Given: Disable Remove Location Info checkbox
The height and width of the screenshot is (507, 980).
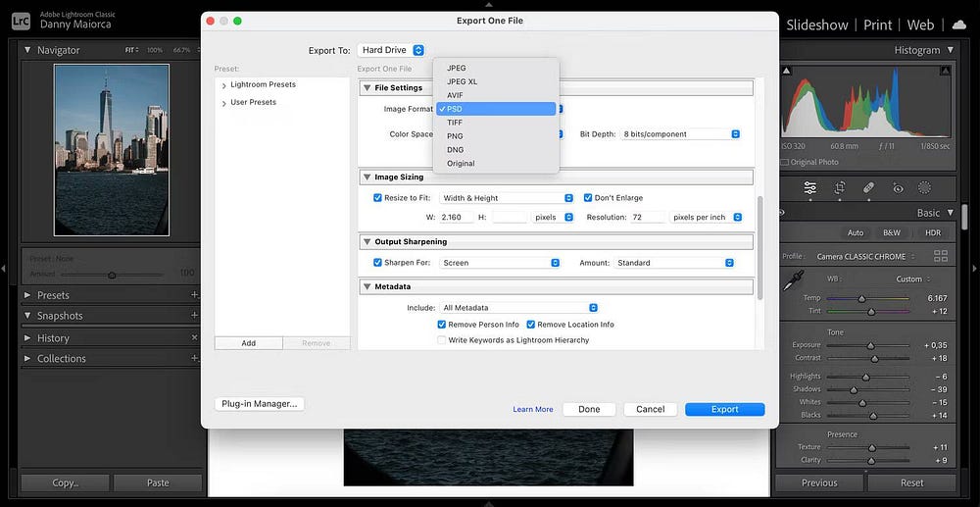Looking at the screenshot, I should [531, 325].
